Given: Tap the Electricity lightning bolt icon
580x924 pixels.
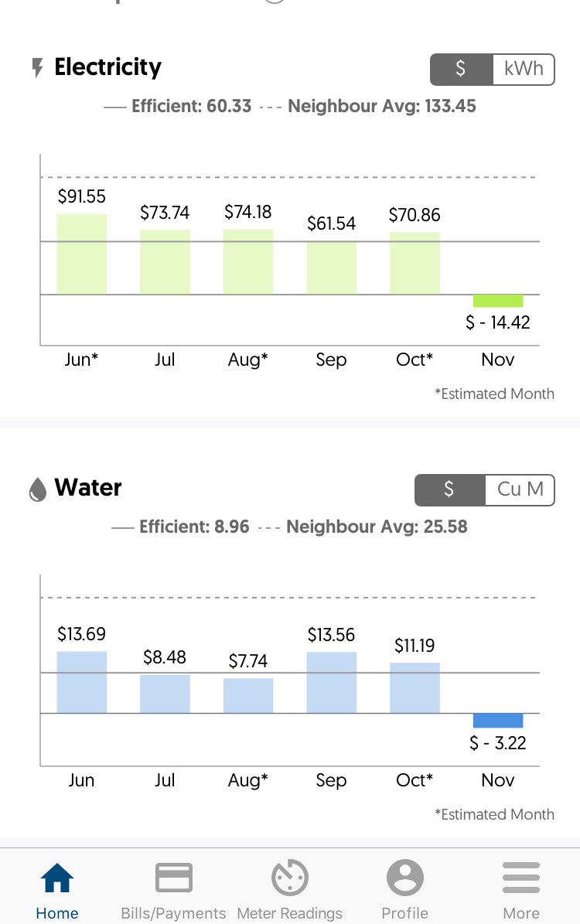Looking at the screenshot, I should coord(37,69).
